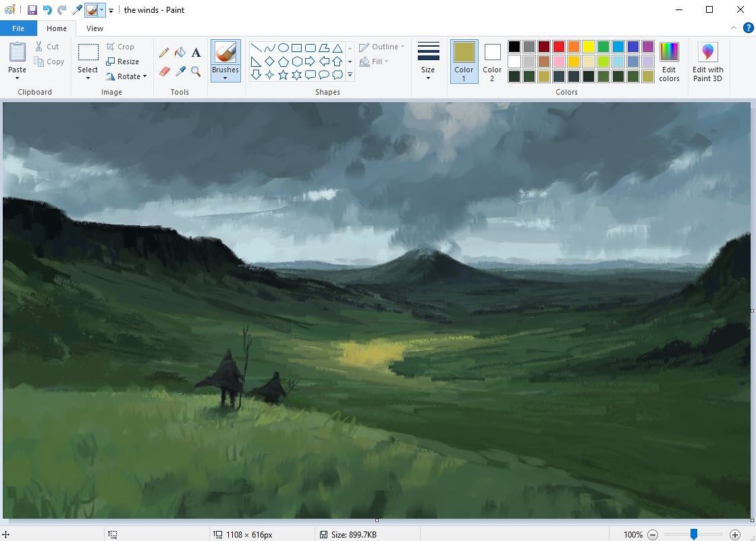Choose the Six-point star shape

(x=297, y=74)
